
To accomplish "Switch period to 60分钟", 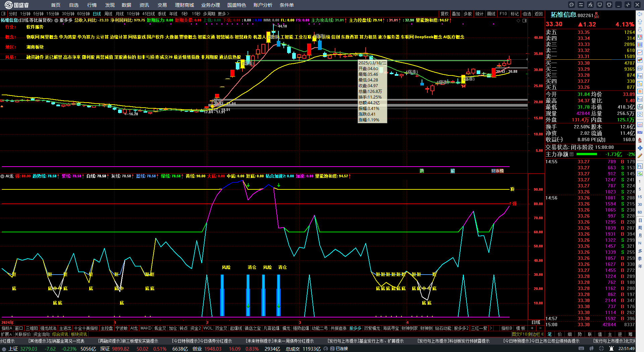I will (x=83, y=14).
